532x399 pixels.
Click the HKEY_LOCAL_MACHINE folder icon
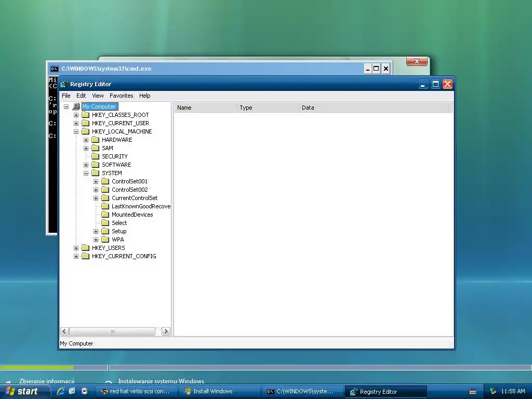[x=86, y=131]
